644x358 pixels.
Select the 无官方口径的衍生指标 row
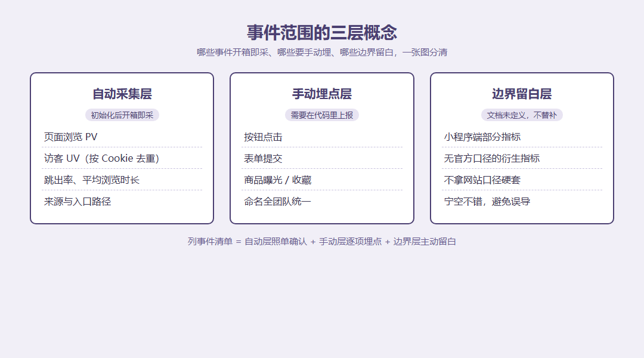(522, 158)
